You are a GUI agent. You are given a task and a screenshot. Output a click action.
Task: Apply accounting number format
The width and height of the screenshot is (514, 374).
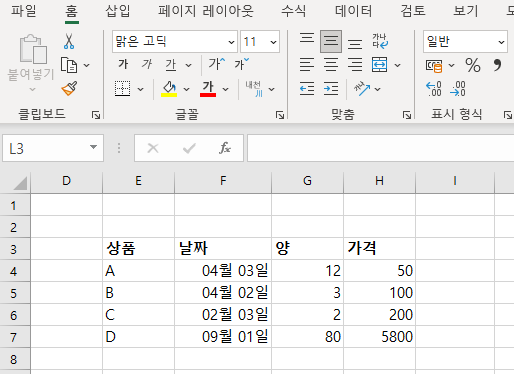click(434, 65)
